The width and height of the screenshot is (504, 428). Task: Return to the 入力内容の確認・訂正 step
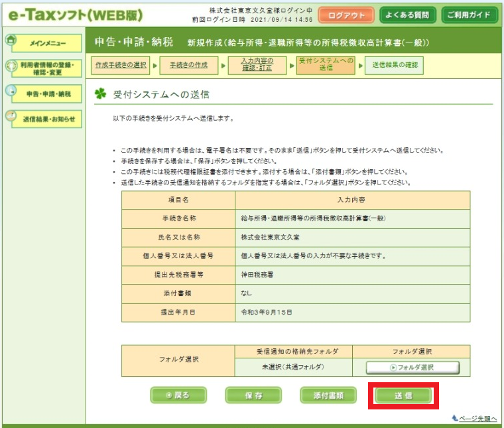tap(257, 65)
